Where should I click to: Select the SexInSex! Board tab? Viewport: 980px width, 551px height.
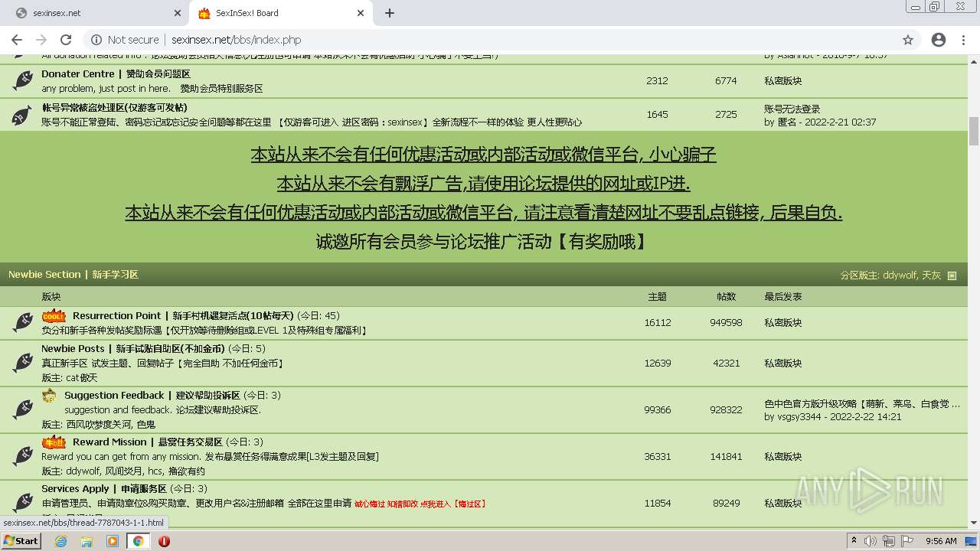281,13
